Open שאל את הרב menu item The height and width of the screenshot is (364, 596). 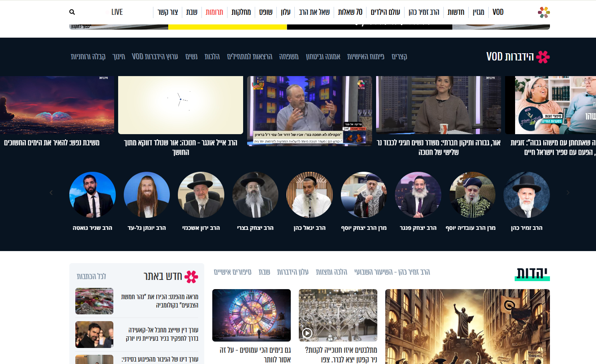click(x=314, y=12)
